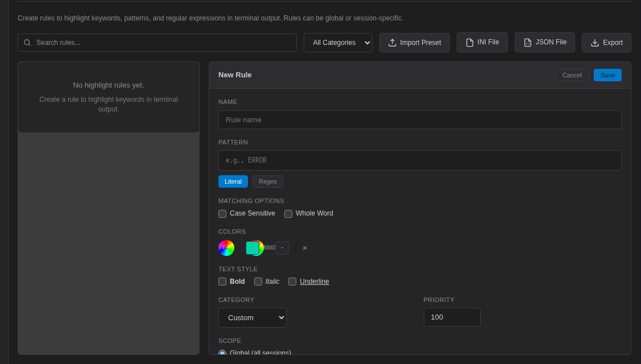Switch to Regex pattern mode
Image resolution: width=641 pixels, height=364 pixels.
268,181
